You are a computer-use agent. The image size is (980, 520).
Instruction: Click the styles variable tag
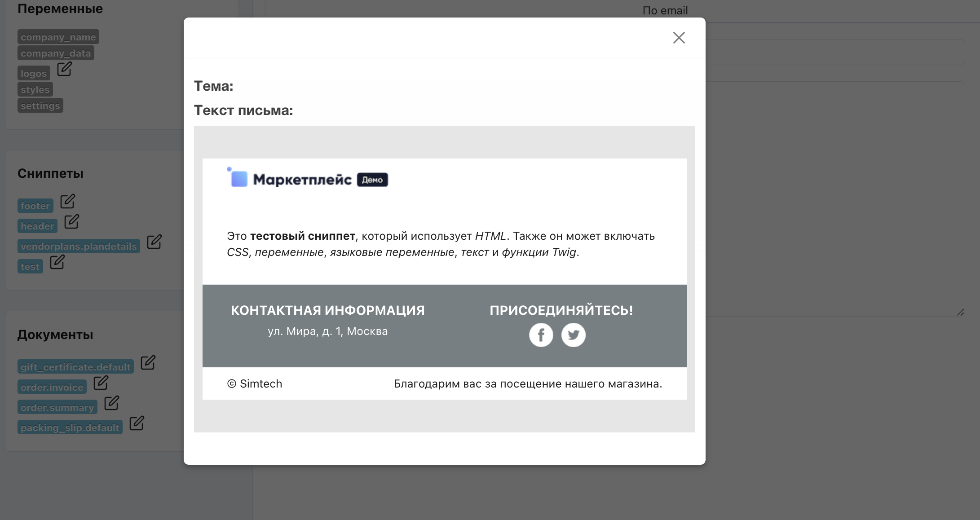point(35,89)
